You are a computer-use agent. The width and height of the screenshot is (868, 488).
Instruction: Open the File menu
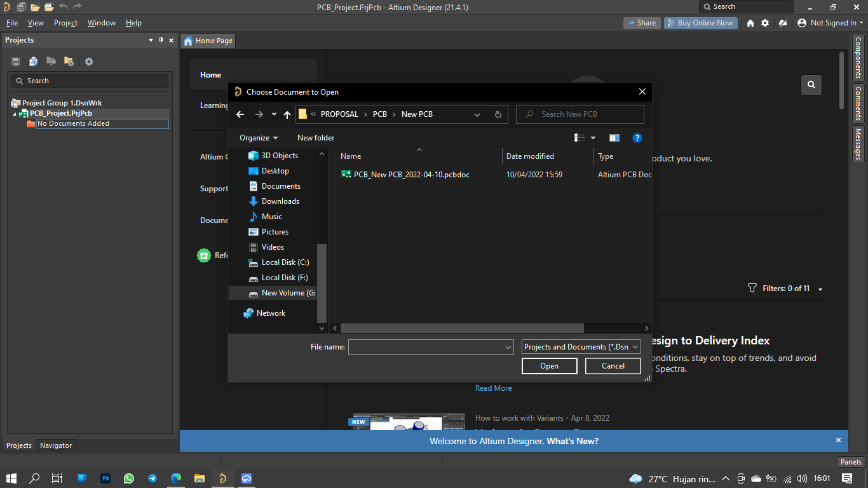(12, 23)
